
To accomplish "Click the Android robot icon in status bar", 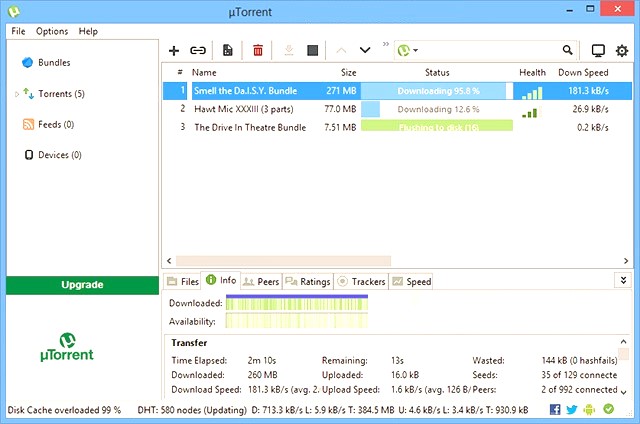I will pyautogui.click(x=589, y=409).
